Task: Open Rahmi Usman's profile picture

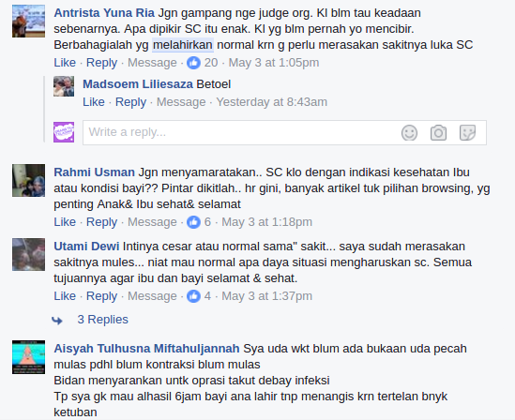Action: (x=28, y=180)
